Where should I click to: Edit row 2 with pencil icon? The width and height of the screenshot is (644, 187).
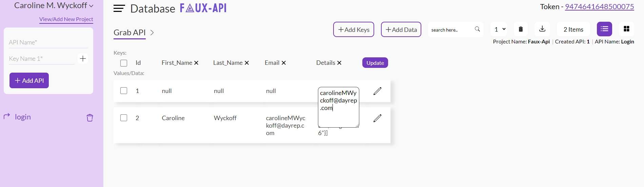pos(377,118)
